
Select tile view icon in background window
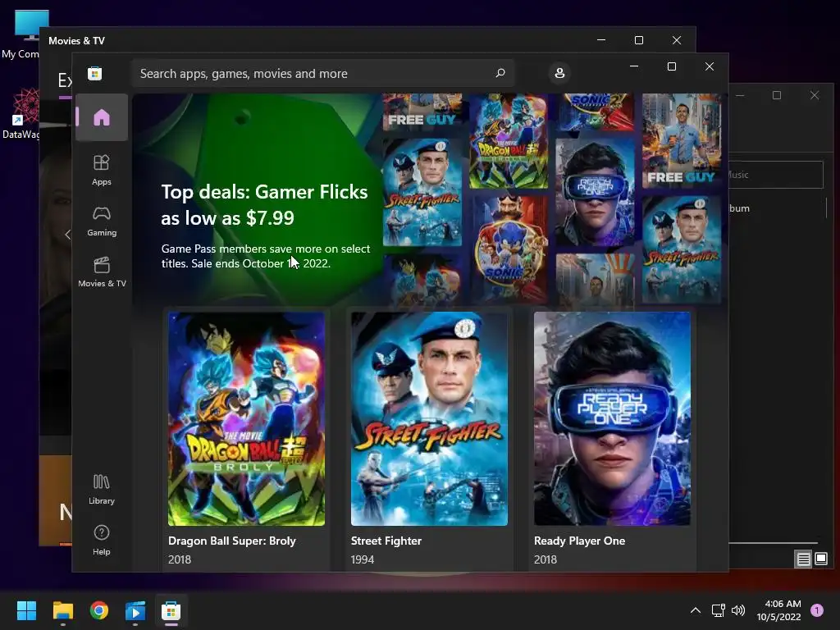(x=820, y=559)
